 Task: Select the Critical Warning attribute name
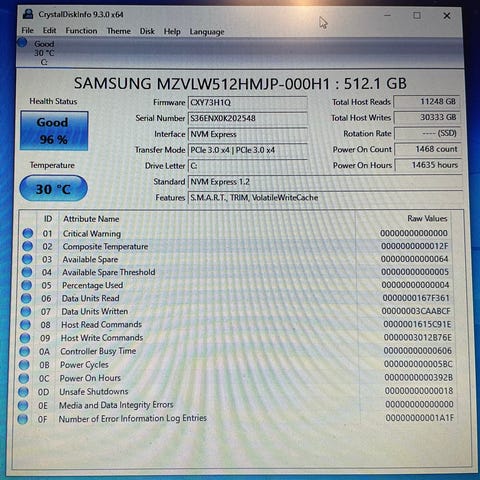click(x=92, y=233)
